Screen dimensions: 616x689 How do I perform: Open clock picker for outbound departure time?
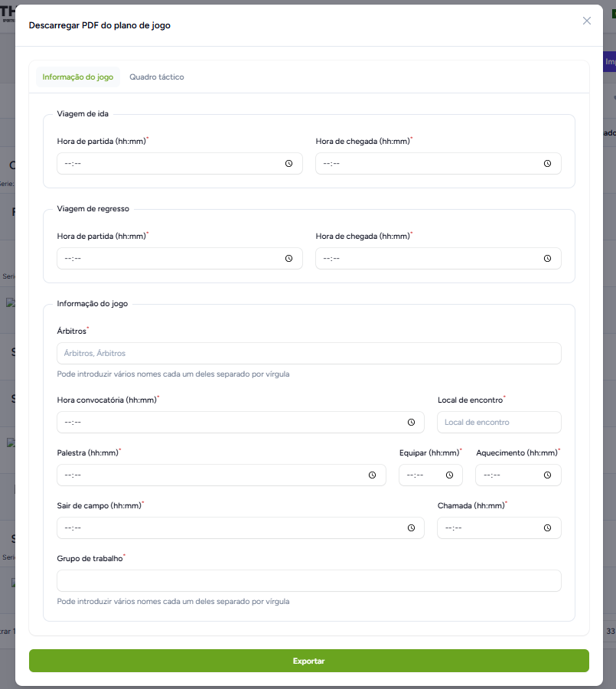click(x=288, y=164)
